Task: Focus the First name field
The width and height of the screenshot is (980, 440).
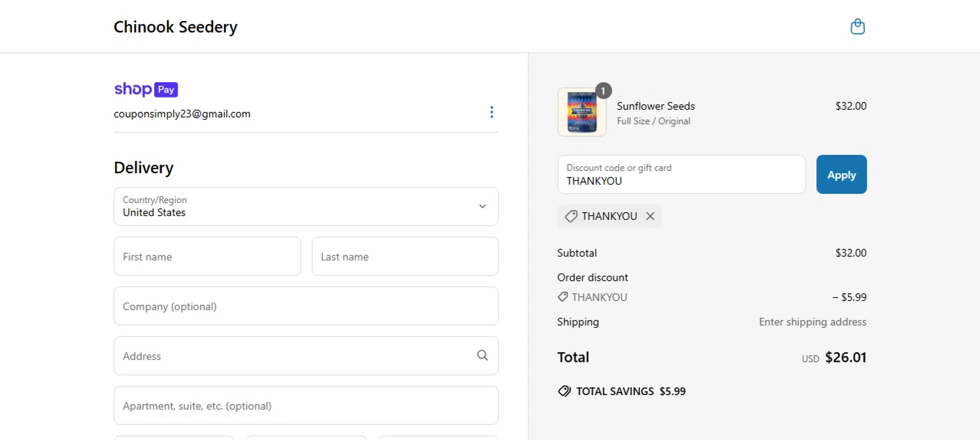Action: (207, 257)
